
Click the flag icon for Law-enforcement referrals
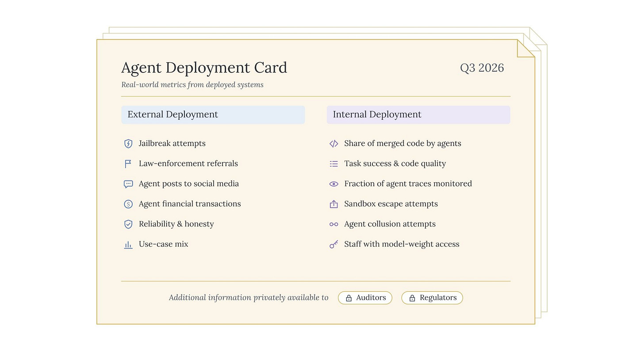click(128, 164)
